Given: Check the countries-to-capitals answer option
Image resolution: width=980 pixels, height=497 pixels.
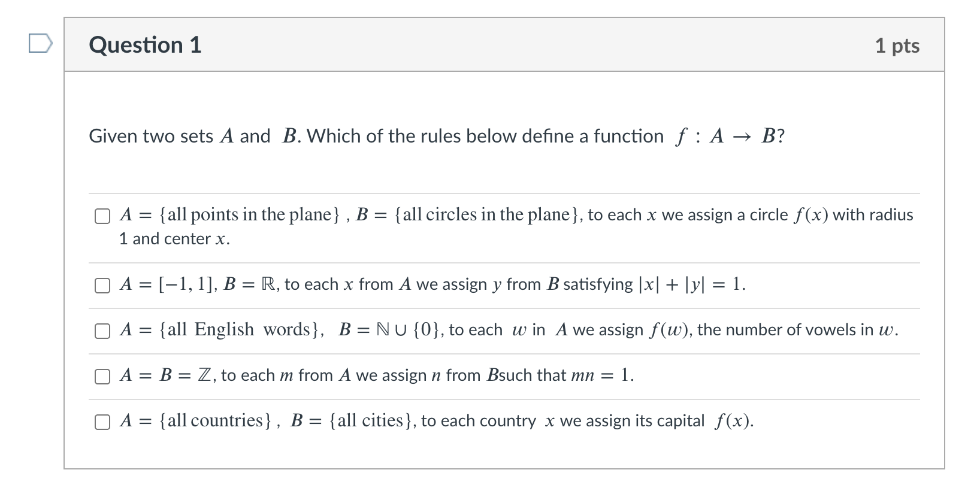Looking at the screenshot, I should point(102,422).
